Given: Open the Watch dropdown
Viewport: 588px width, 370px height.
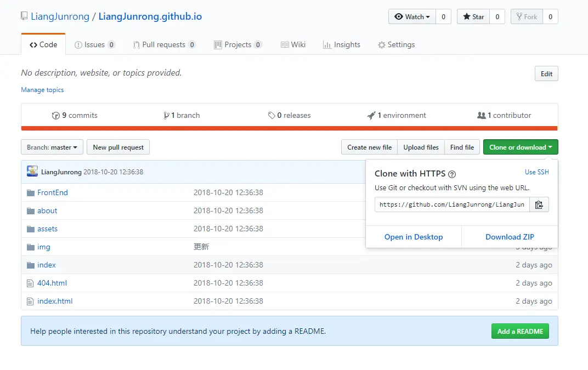Looking at the screenshot, I should [x=412, y=16].
